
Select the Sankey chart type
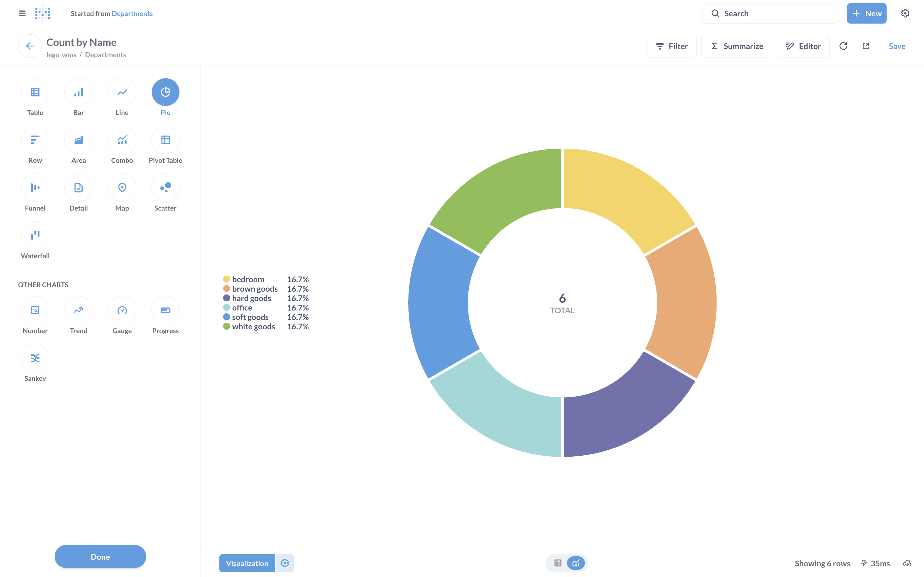click(x=35, y=358)
